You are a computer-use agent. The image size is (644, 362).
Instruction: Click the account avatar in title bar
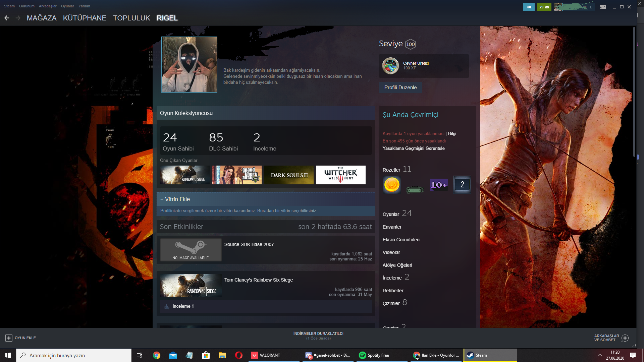pyautogui.click(x=558, y=7)
